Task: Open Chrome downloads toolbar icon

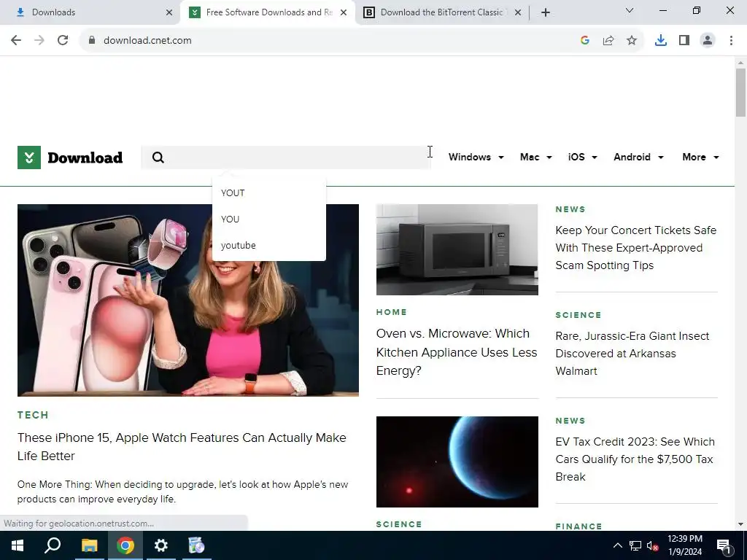Action: (x=661, y=41)
